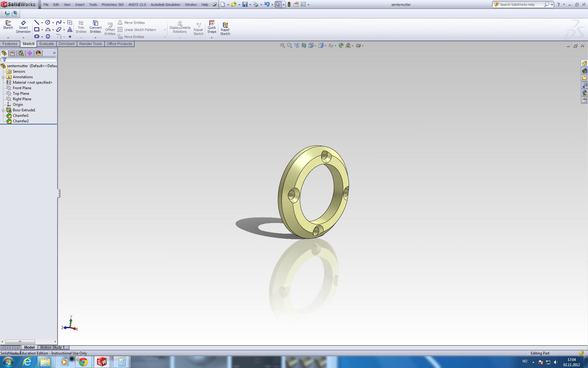The width and height of the screenshot is (588, 368).
Task: Open the PropertyManager panel tab
Action: tap(13, 53)
